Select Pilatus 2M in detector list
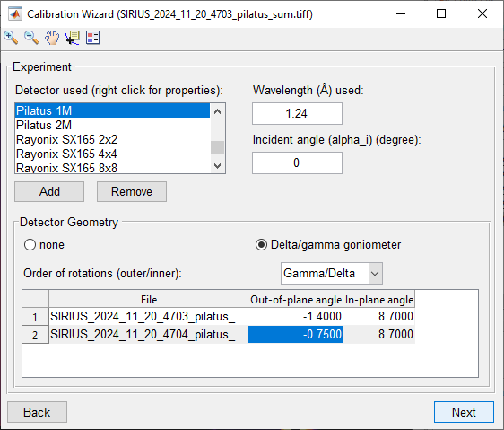 tap(113, 125)
